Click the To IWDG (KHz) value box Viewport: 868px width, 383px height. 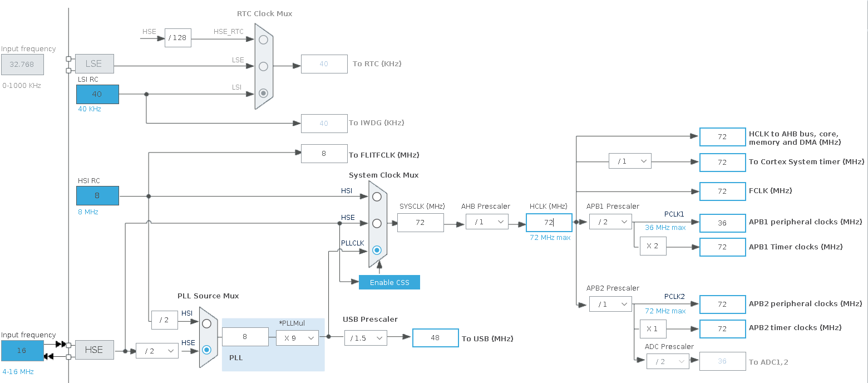coord(324,124)
